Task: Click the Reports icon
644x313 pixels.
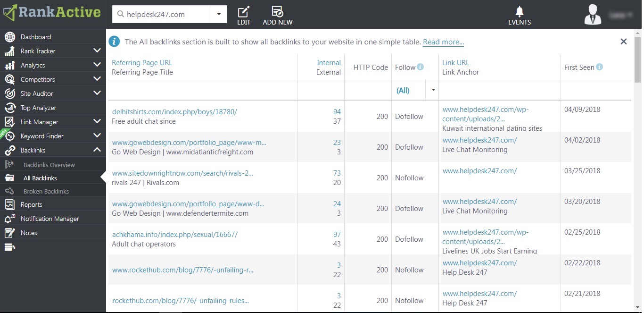Action: coord(9,204)
